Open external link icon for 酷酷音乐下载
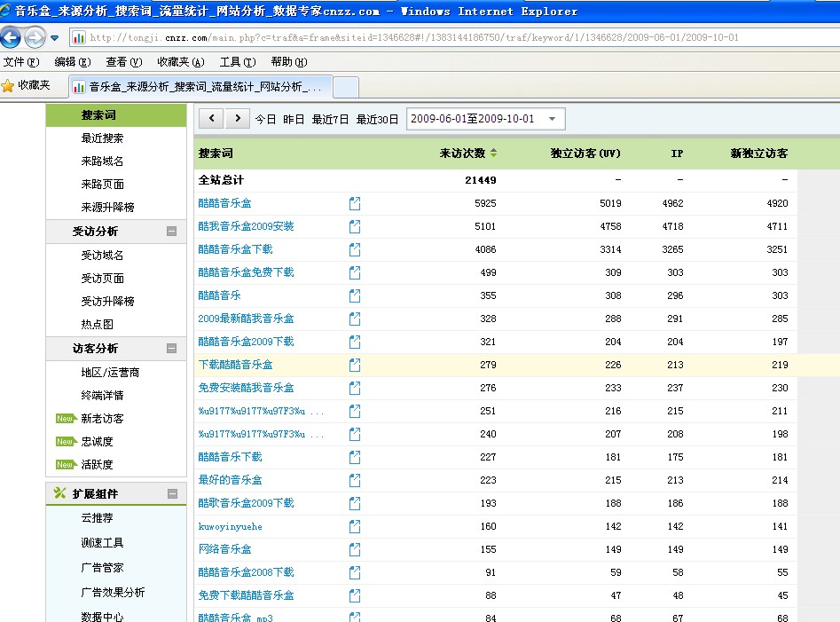840x622 pixels. 355,457
